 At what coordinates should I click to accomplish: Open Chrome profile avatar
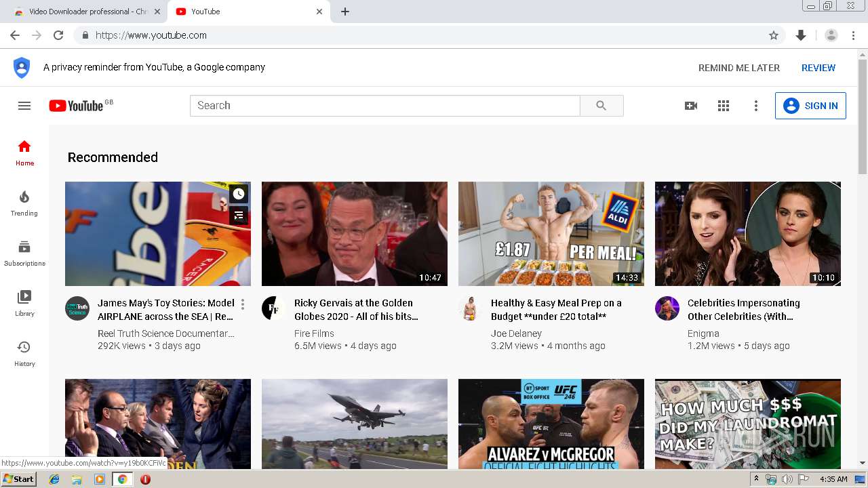831,35
